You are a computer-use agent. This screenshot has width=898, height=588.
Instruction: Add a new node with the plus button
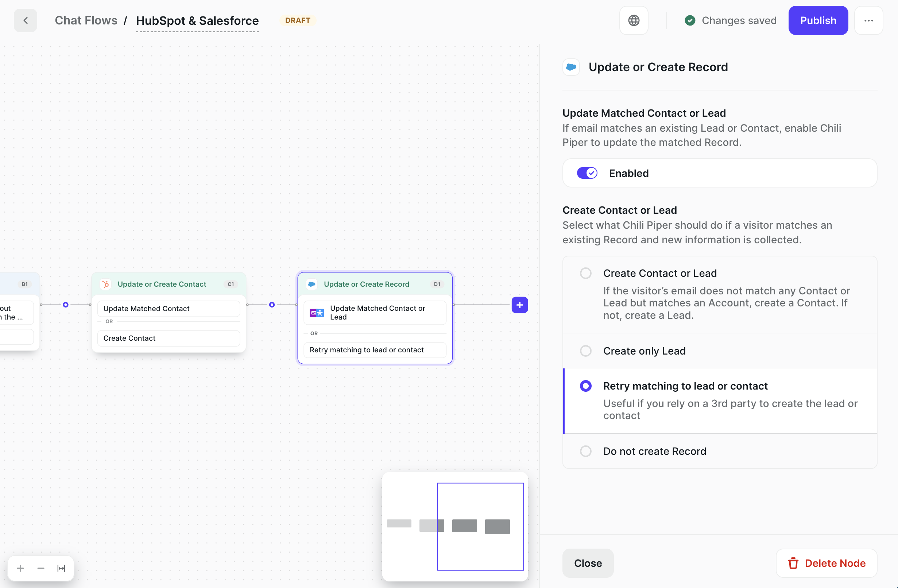(519, 305)
